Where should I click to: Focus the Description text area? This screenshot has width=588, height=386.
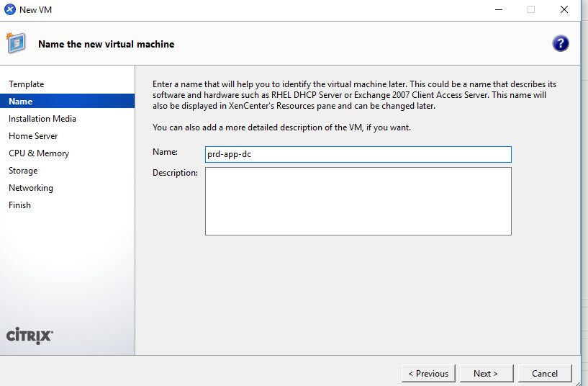point(358,201)
